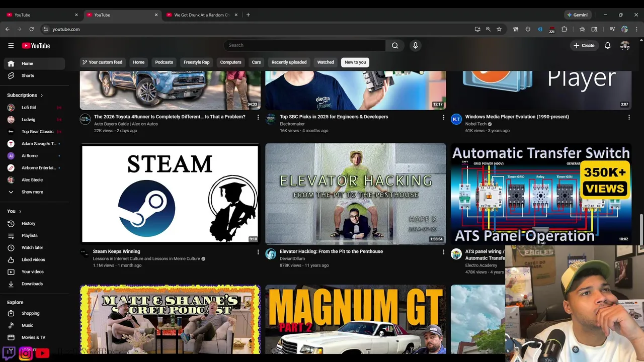Expand the You section chevron
The height and width of the screenshot is (362, 644).
[x=21, y=212]
